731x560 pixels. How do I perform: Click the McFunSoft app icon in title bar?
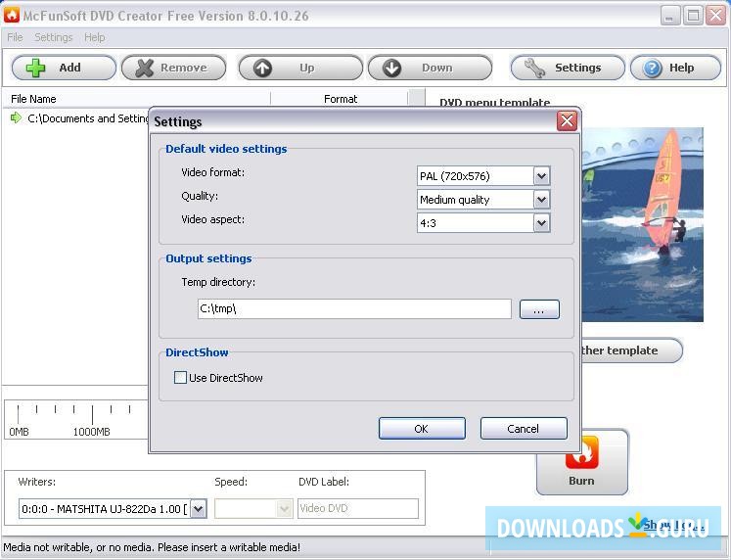[12, 15]
